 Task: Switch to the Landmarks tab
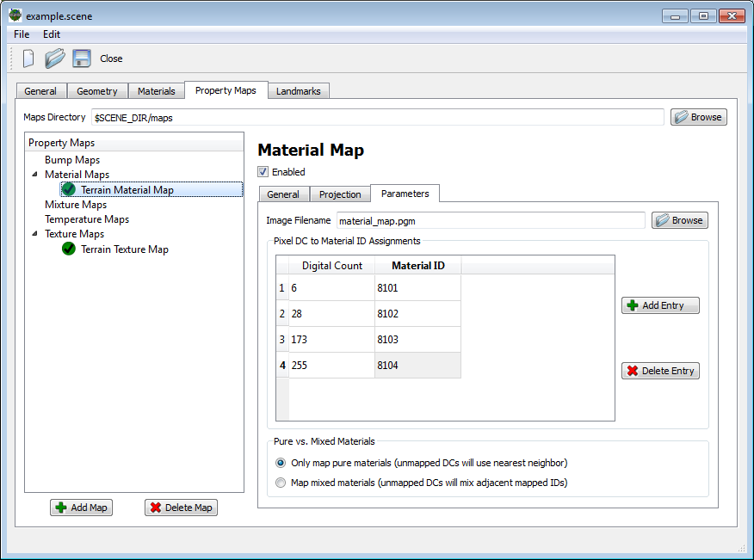(x=298, y=90)
